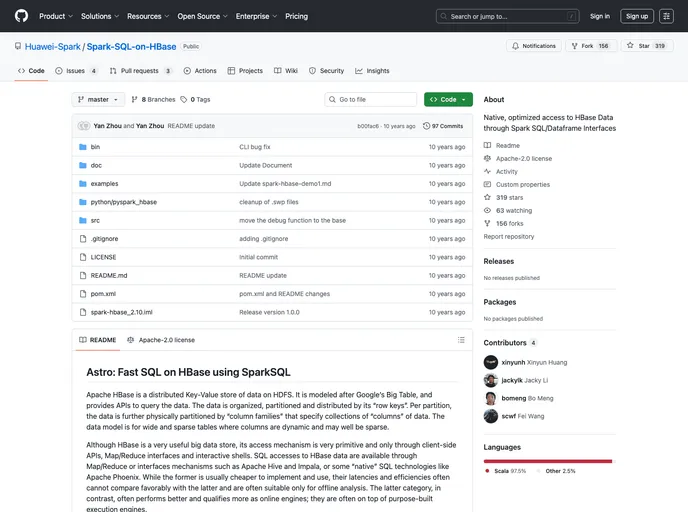Switch to the Pull requests tab
This screenshot has width=688, height=512.
point(140,71)
